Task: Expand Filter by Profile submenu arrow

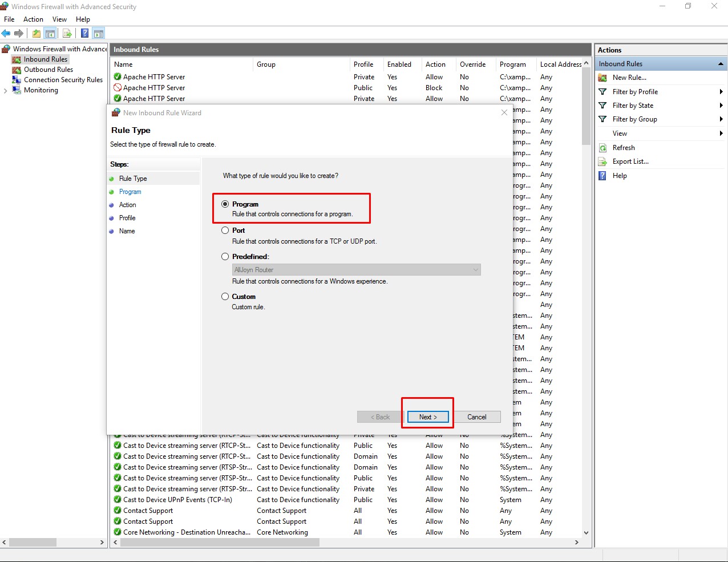Action: pyautogui.click(x=721, y=92)
